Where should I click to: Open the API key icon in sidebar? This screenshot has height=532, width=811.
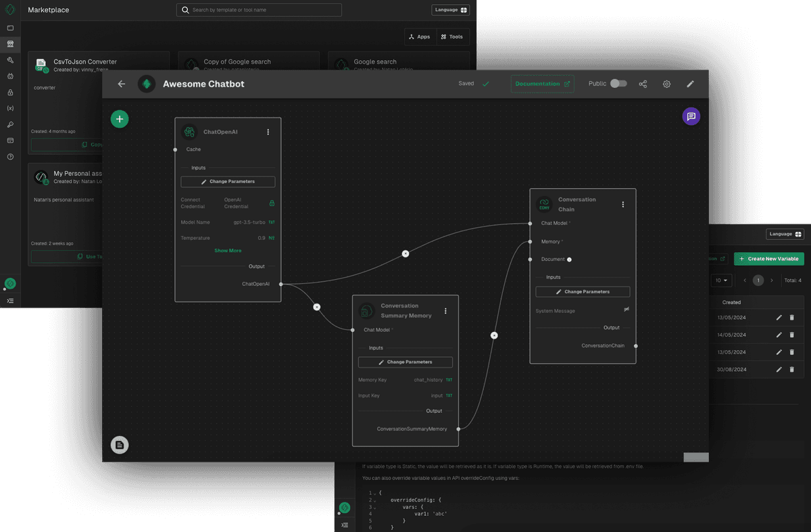[10, 124]
